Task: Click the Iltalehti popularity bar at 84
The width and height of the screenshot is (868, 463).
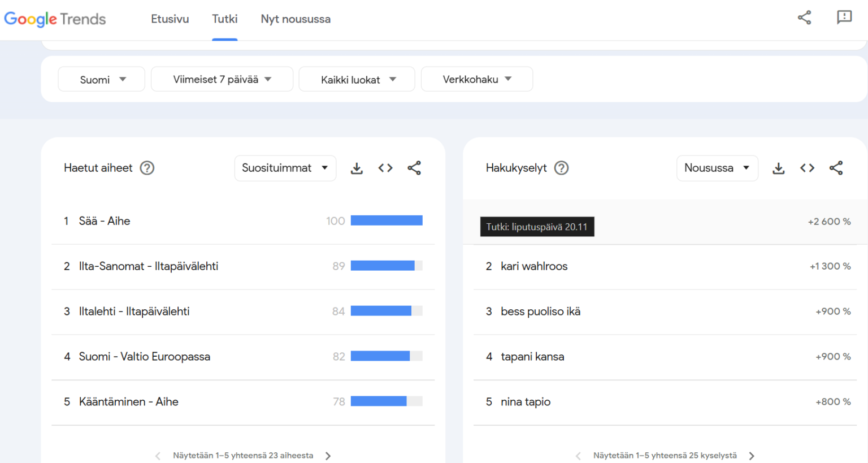Action: click(387, 311)
